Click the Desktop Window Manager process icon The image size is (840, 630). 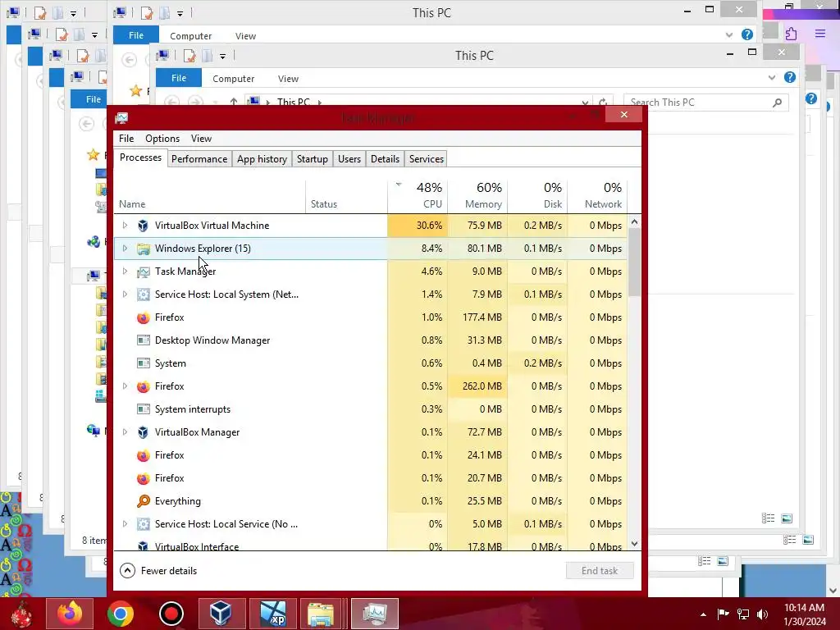[x=143, y=340]
